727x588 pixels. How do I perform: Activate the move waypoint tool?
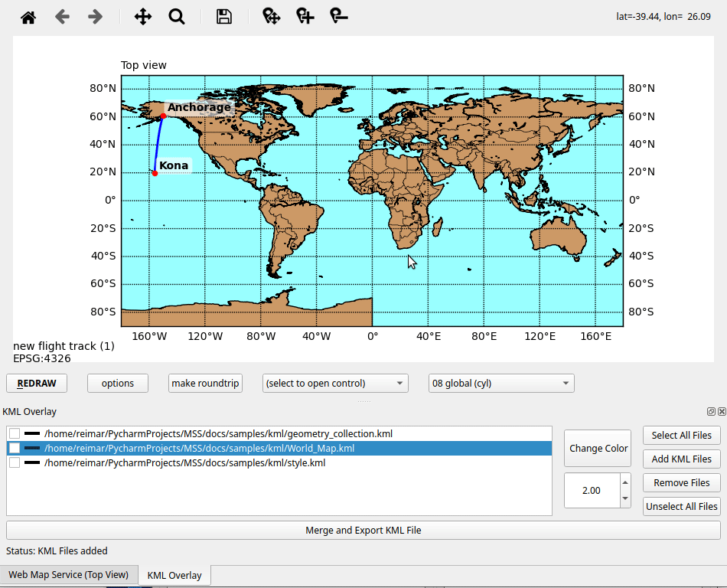click(x=271, y=17)
